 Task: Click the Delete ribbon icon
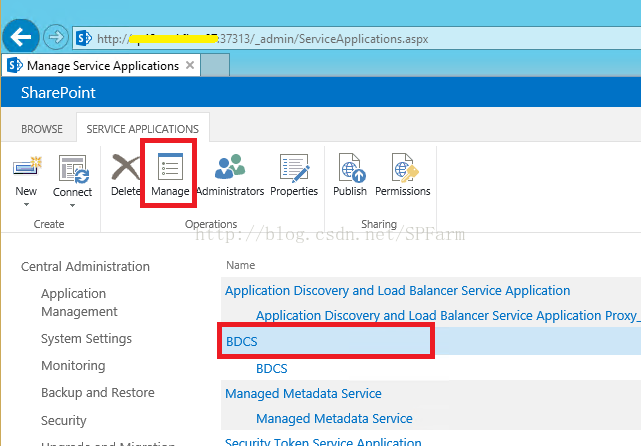click(125, 167)
